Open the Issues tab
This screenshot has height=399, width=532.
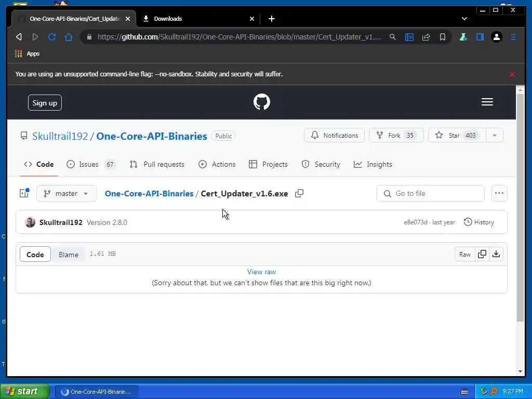(91, 164)
